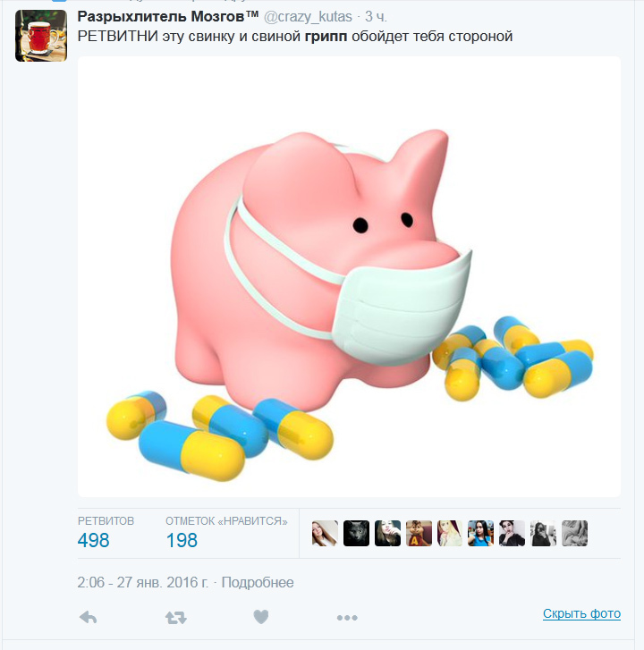Open the three-dots more options menu

click(347, 618)
